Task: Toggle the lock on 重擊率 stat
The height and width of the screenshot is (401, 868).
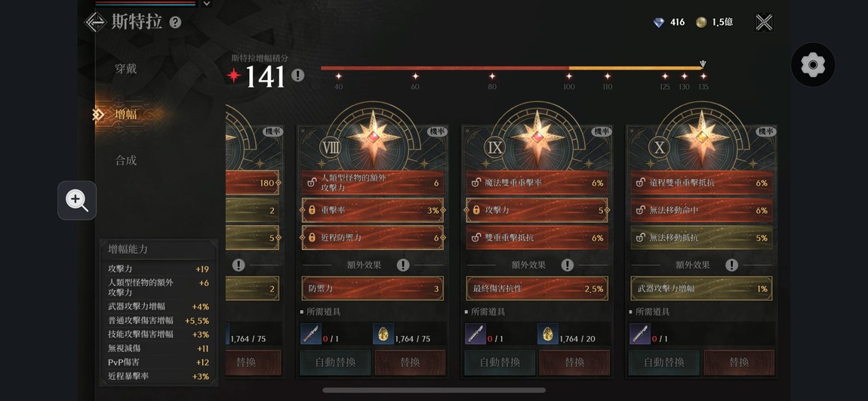Action: click(311, 211)
